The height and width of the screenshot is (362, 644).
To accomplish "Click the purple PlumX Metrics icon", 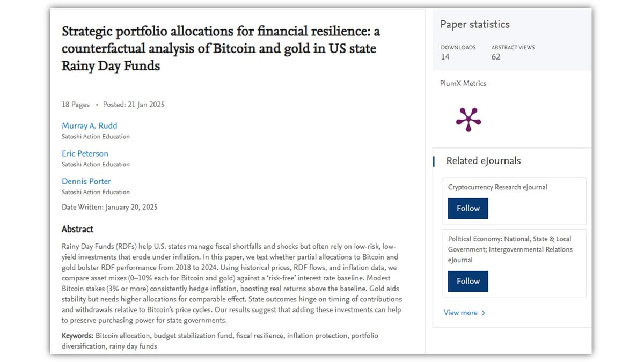I will coord(468,119).
